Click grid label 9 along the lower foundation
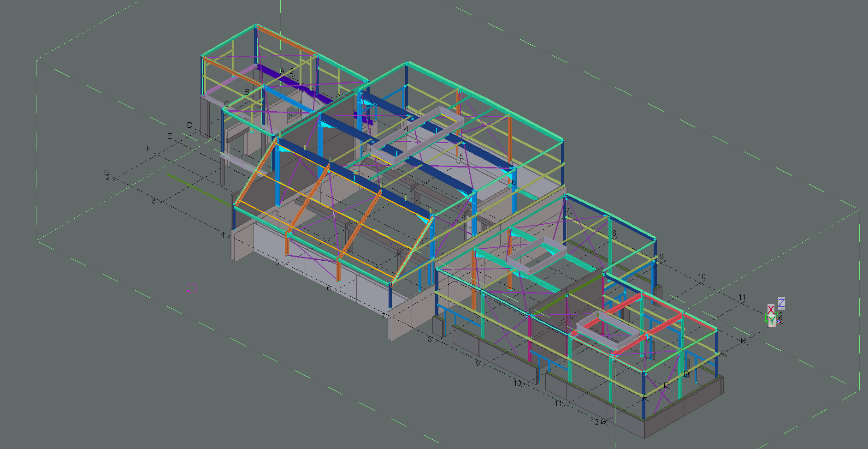Image resolution: width=868 pixels, height=449 pixels. click(478, 363)
